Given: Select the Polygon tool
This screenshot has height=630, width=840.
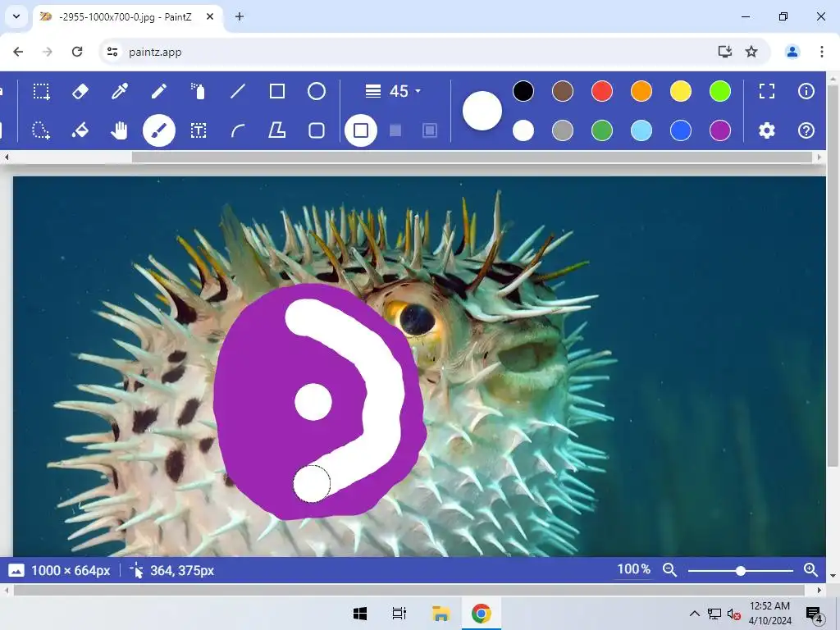Looking at the screenshot, I should [277, 130].
